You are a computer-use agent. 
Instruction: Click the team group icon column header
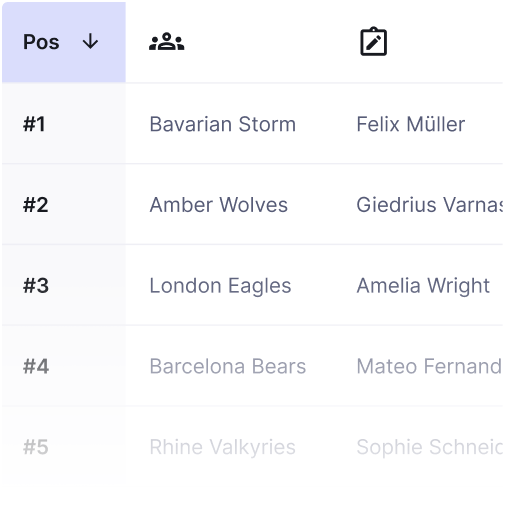point(166,42)
